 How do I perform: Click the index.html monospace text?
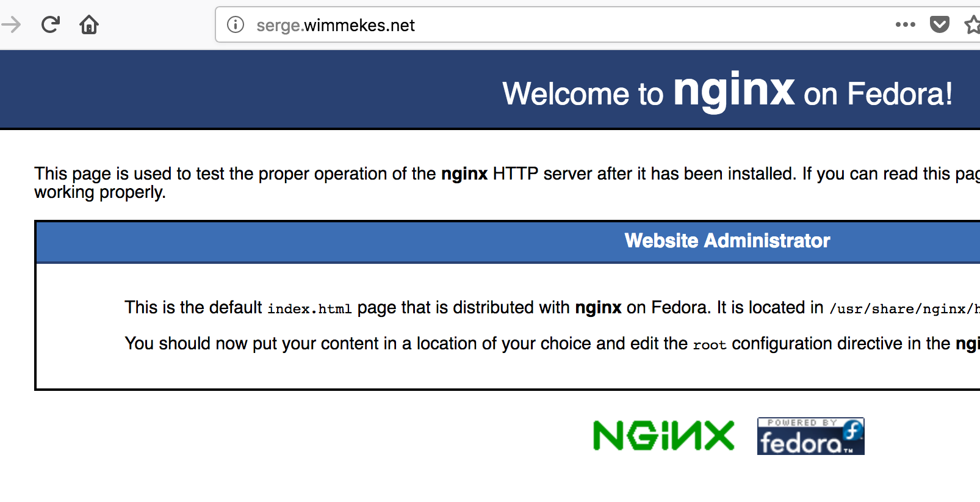coord(309,309)
